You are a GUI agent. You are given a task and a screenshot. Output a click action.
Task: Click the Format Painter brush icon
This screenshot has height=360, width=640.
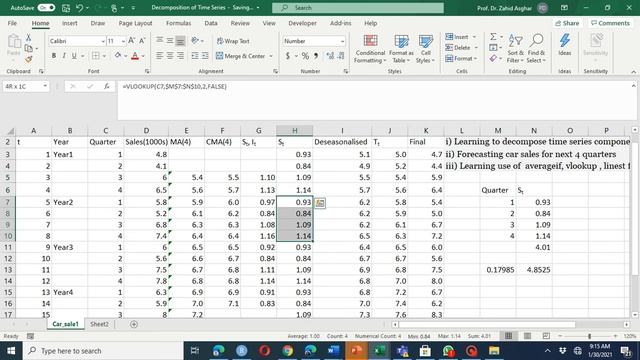29,59
